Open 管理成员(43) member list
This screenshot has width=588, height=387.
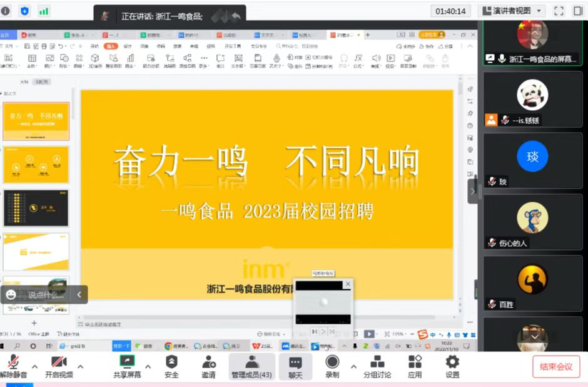[251, 366]
